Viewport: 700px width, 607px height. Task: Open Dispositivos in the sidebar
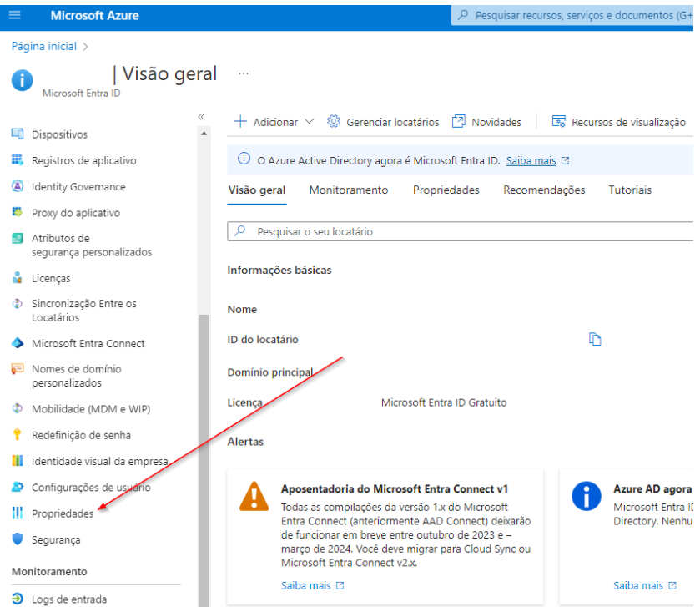point(59,134)
